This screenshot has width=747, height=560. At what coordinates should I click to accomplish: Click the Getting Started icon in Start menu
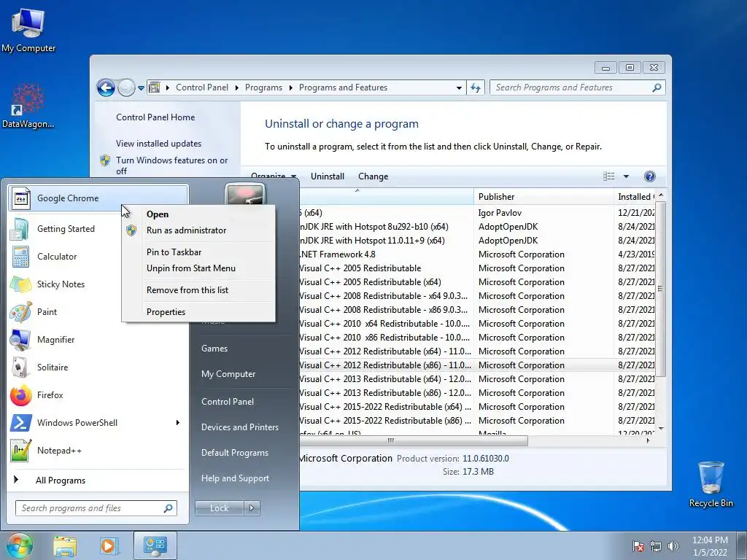[20, 229]
